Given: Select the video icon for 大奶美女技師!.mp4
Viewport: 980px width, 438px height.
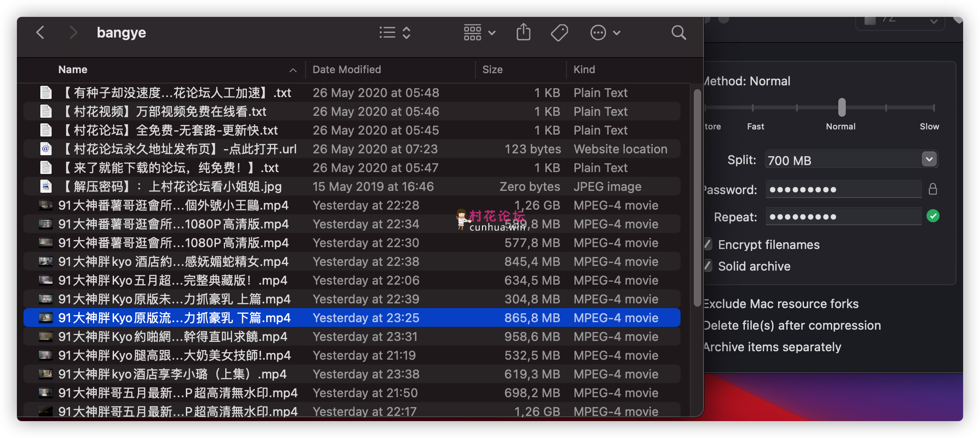Looking at the screenshot, I should [x=46, y=355].
